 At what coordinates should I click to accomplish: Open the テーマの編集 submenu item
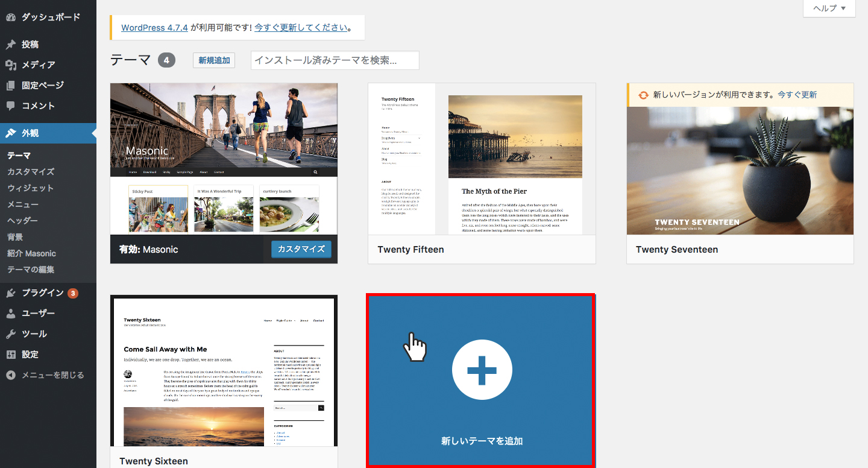pos(31,270)
